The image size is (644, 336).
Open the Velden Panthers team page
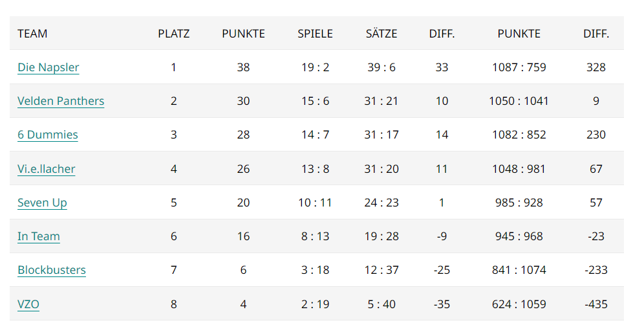(61, 101)
